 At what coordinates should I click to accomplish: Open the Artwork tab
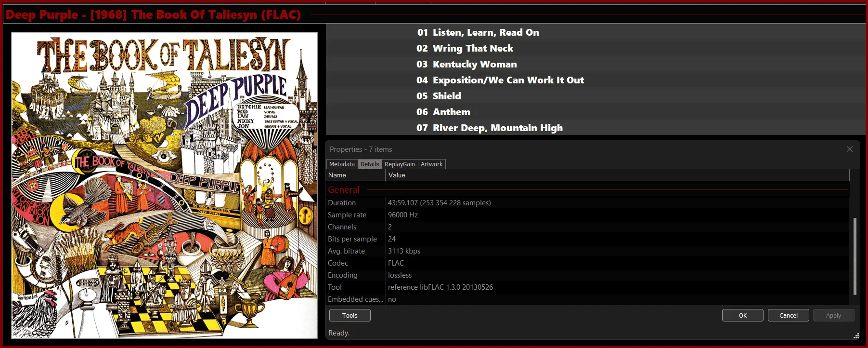click(x=431, y=164)
